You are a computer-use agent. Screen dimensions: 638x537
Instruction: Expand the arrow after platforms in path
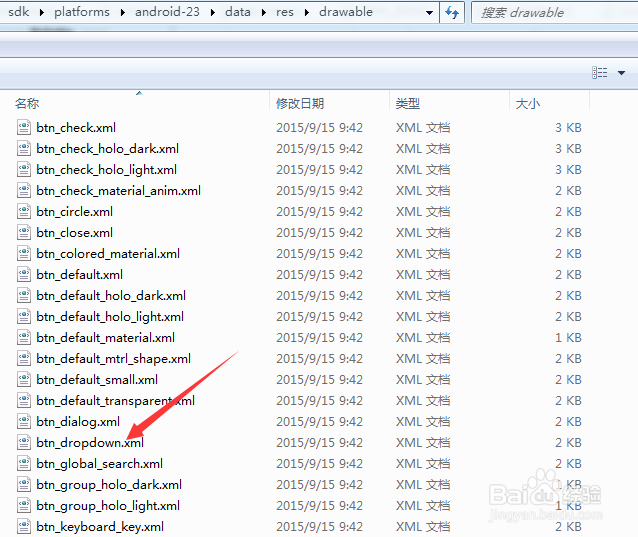(x=122, y=13)
